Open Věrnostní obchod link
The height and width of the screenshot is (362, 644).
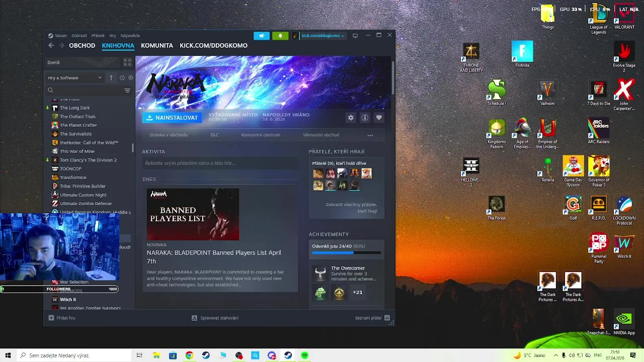click(x=321, y=135)
